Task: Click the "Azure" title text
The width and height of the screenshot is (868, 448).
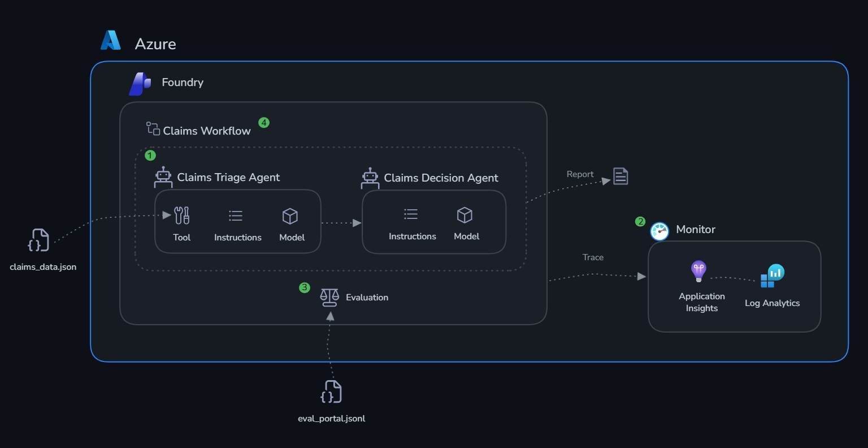Action: [x=155, y=44]
